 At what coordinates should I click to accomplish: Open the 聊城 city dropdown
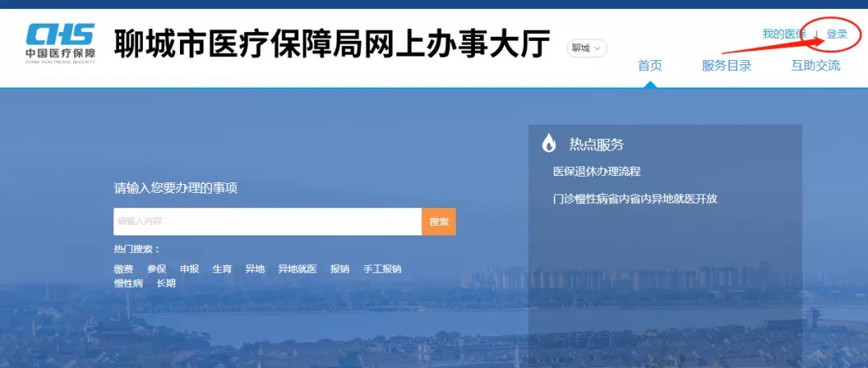coord(587,48)
